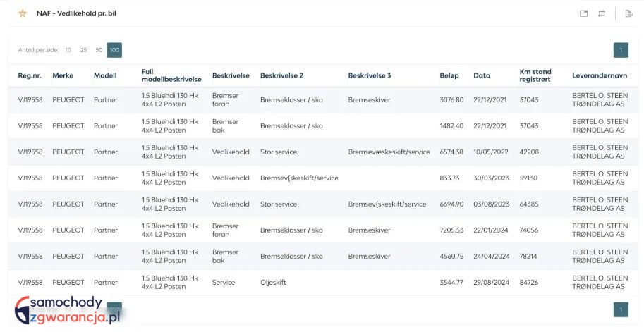Set 10 rows per page
The image size is (644, 332).
tap(68, 50)
